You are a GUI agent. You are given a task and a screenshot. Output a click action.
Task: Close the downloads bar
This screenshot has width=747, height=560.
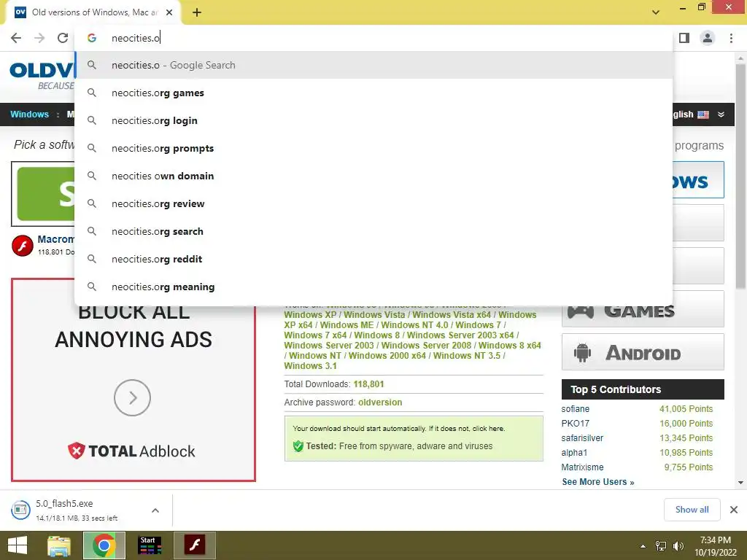pos(734,510)
